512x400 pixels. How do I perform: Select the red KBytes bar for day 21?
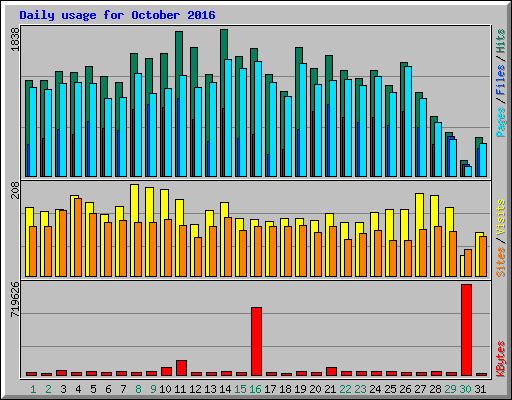pyautogui.click(x=331, y=372)
